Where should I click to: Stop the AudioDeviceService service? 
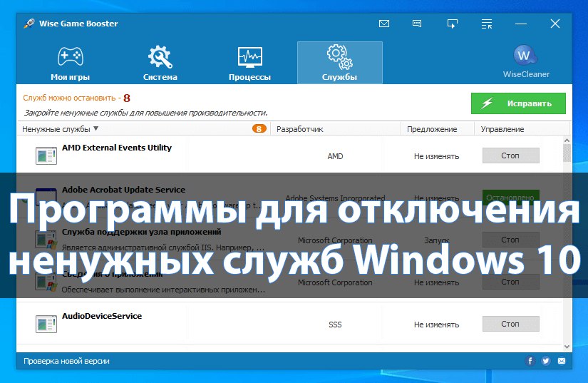pyautogui.click(x=511, y=324)
